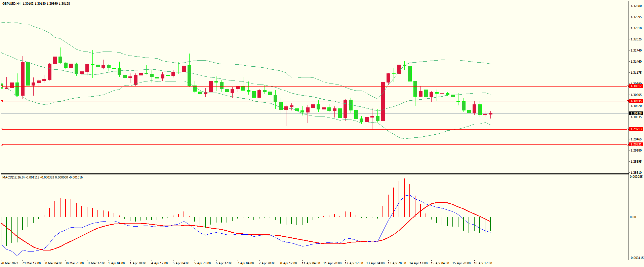Select the red 1.29331 price level tag
The width and height of the screenshot is (644, 267).
[x=636, y=144]
